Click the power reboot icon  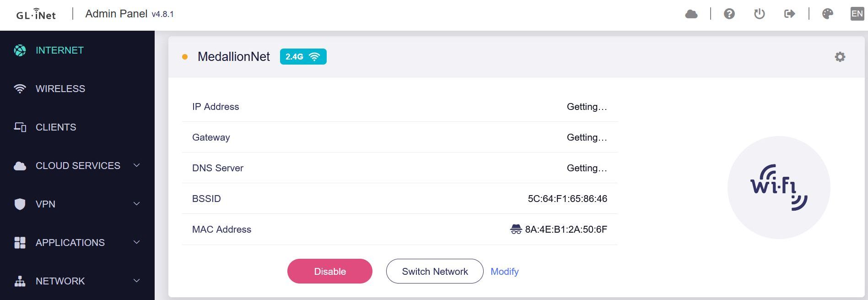click(x=759, y=14)
